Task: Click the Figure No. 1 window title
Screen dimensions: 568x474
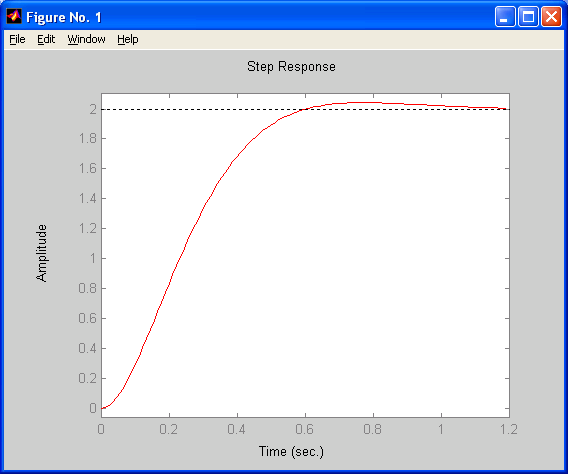Action: tap(64, 17)
